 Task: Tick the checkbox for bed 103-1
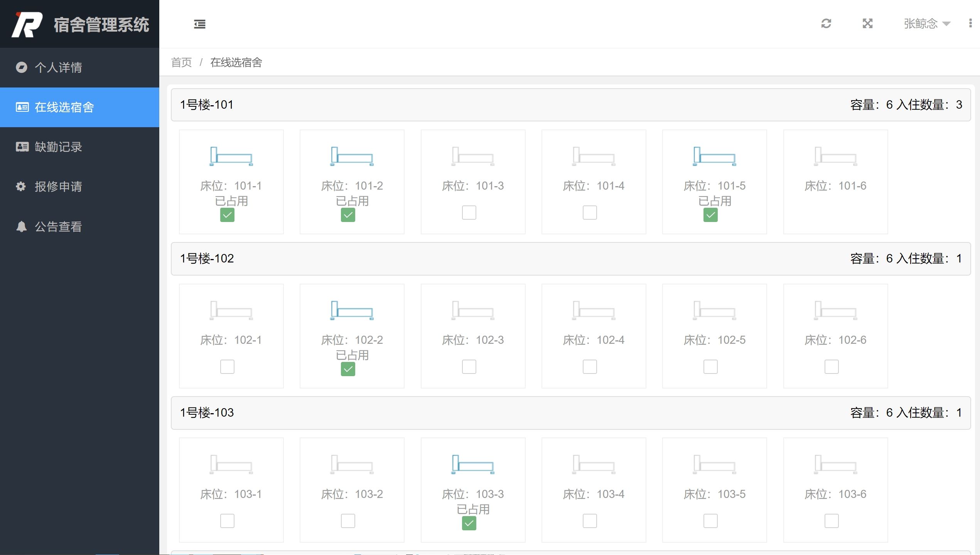[227, 521]
